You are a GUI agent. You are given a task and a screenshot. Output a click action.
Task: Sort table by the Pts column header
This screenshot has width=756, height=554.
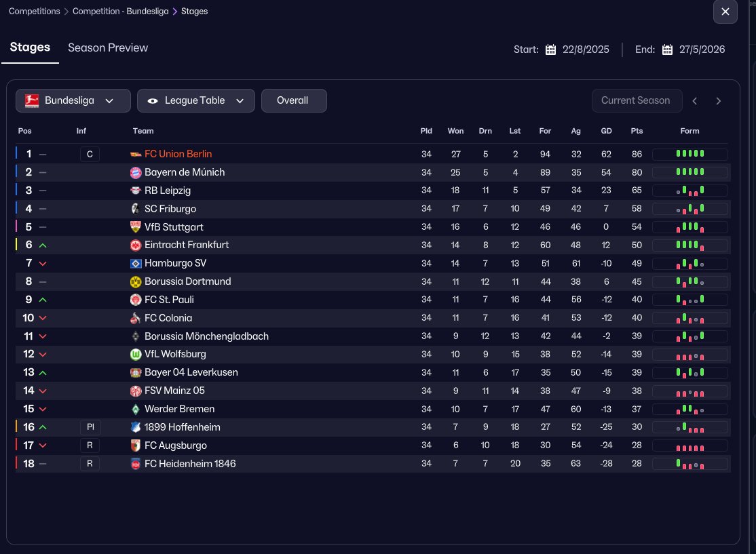(637, 131)
